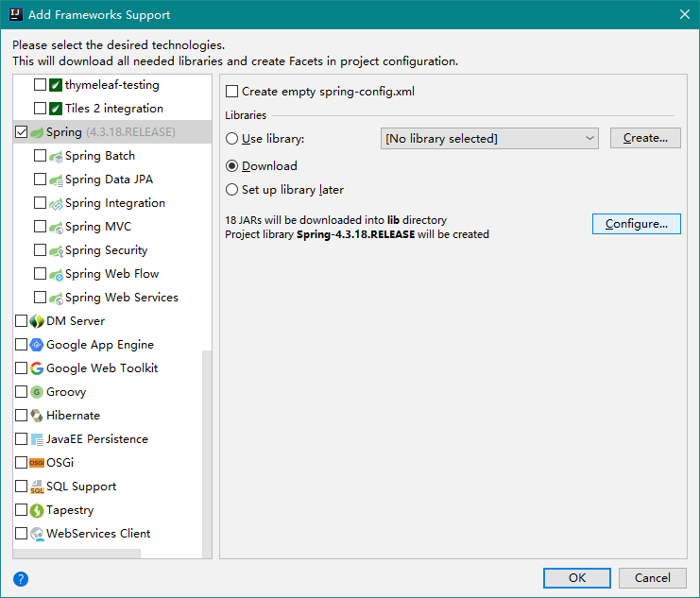Viewport: 700px width, 598px height.
Task: Click the Spring leaf icon
Action: (38, 132)
